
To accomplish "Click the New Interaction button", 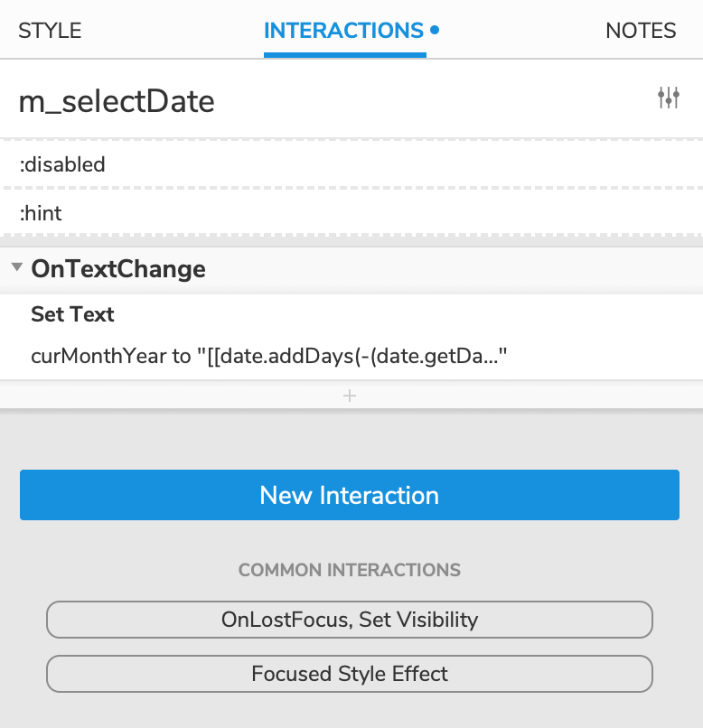I will click(x=350, y=495).
